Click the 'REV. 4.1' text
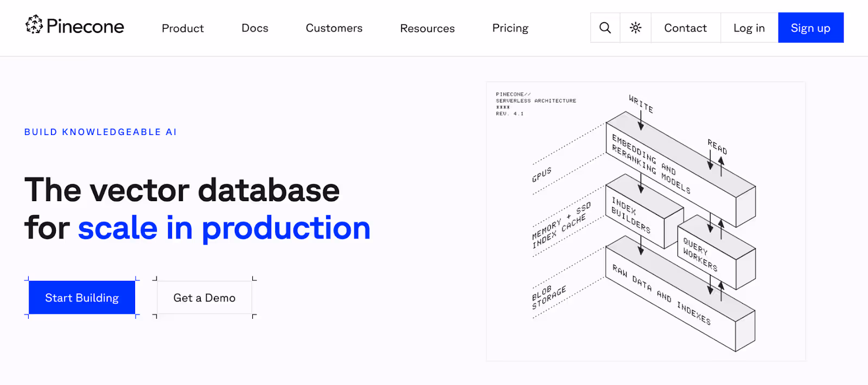868x385 pixels. (510, 114)
